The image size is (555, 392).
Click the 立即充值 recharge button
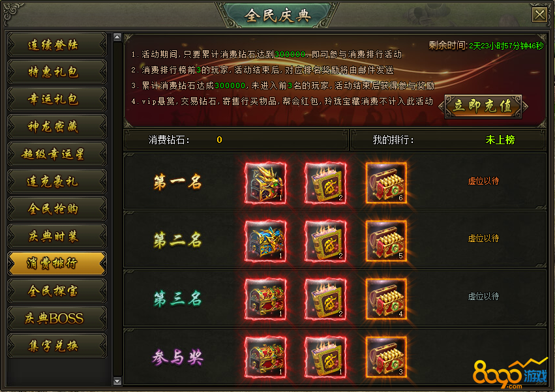click(x=483, y=106)
